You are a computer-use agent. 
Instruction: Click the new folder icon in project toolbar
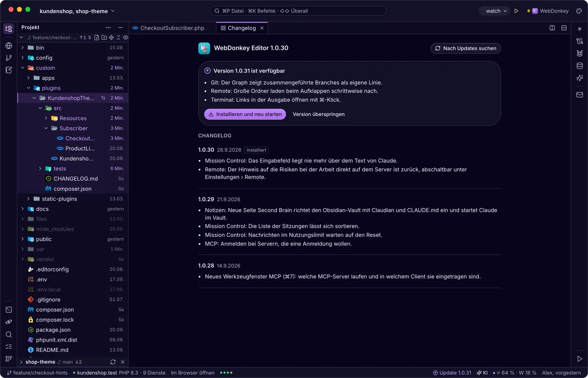click(x=104, y=37)
